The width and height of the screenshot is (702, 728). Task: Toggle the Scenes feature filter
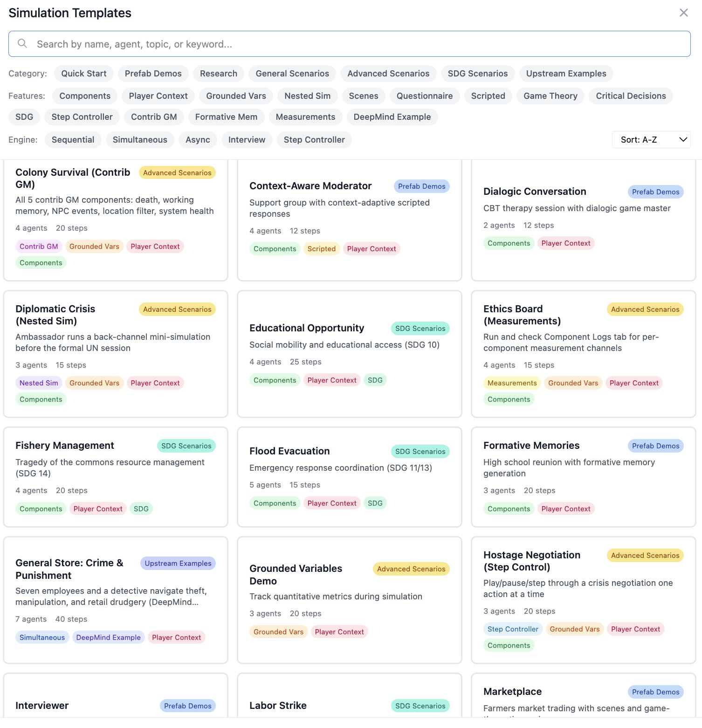point(363,96)
